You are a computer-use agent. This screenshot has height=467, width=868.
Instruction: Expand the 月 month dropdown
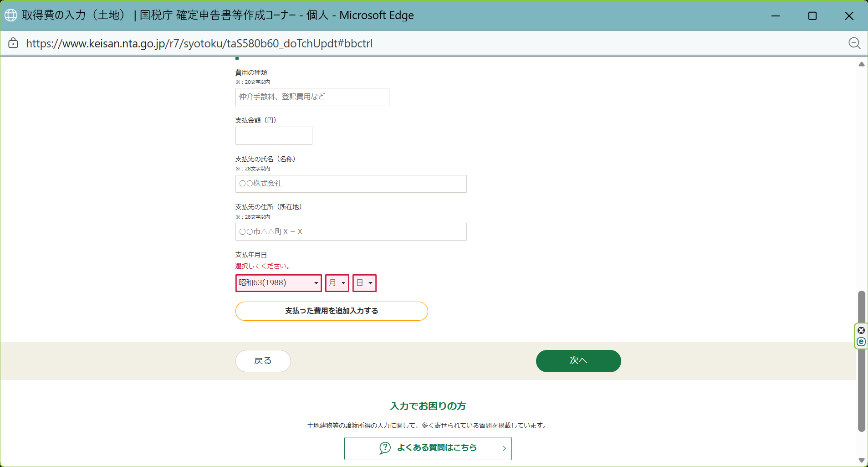point(337,283)
